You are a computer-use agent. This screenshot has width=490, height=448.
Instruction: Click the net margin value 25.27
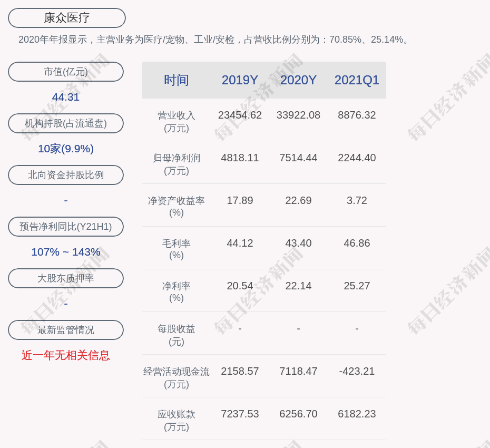357,286
